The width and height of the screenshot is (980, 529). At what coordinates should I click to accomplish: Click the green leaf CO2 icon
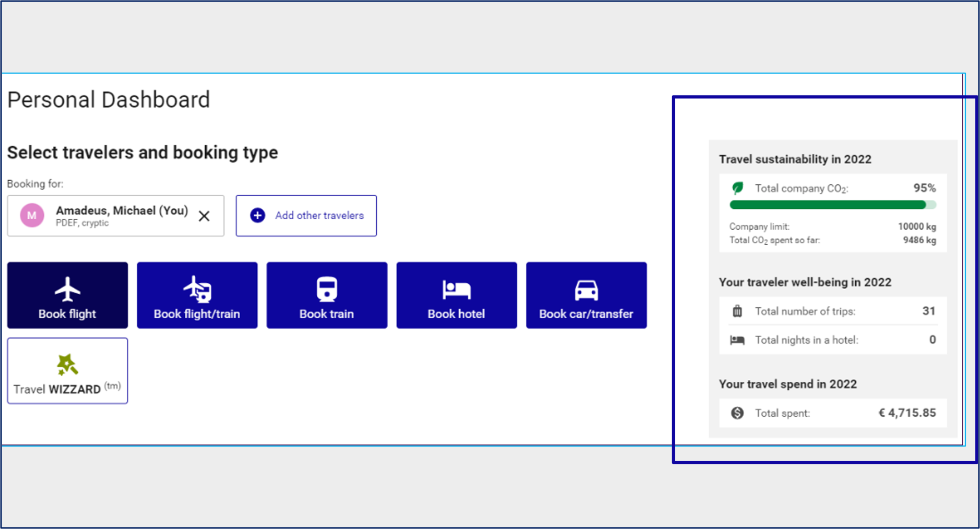[x=737, y=188]
